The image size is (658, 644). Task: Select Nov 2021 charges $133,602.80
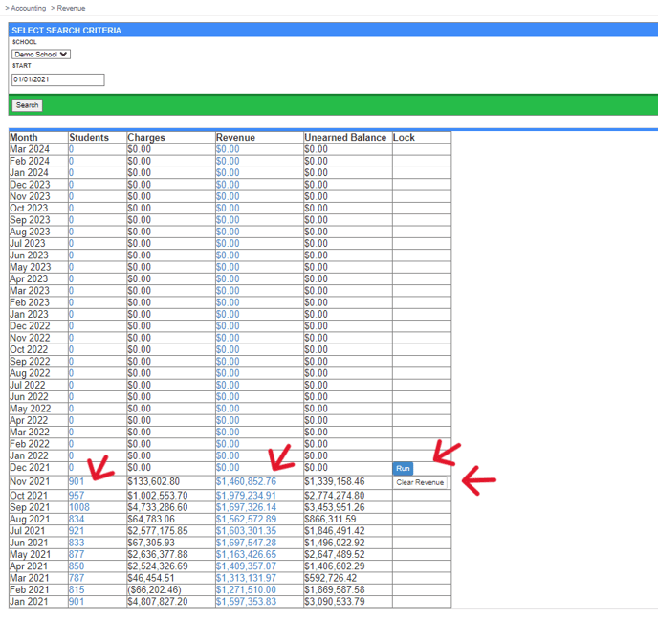coord(154,482)
